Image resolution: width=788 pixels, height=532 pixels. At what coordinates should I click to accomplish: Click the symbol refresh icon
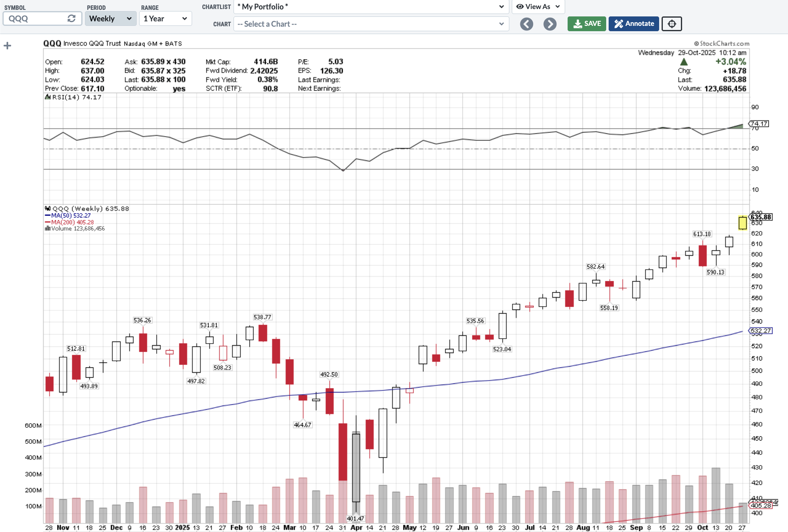pos(71,18)
